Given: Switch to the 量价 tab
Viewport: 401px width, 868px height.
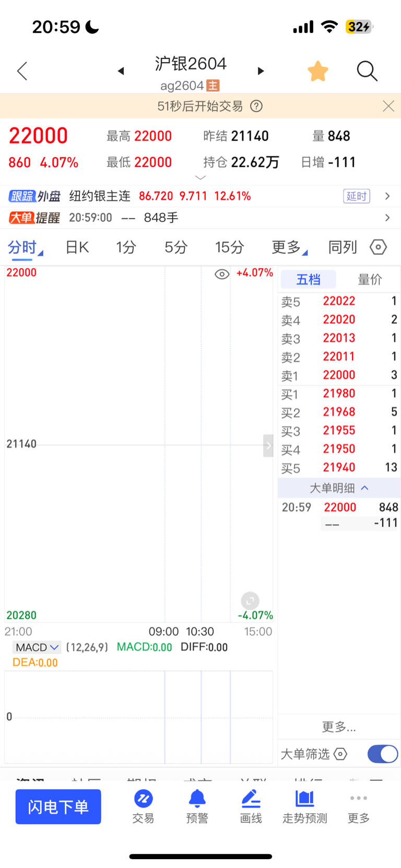Looking at the screenshot, I should pyautogui.click(x=370, y=280).
